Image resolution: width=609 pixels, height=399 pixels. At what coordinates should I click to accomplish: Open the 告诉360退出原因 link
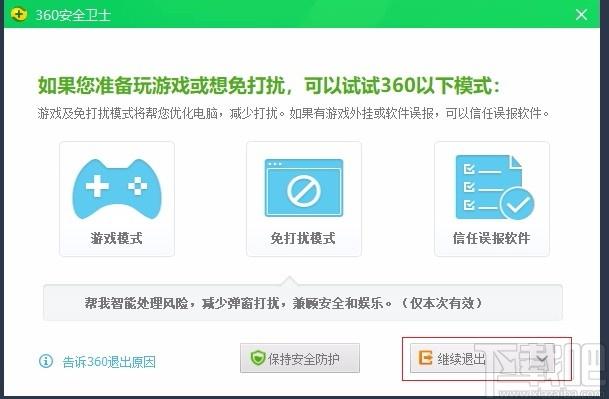[x=109, y=362]
